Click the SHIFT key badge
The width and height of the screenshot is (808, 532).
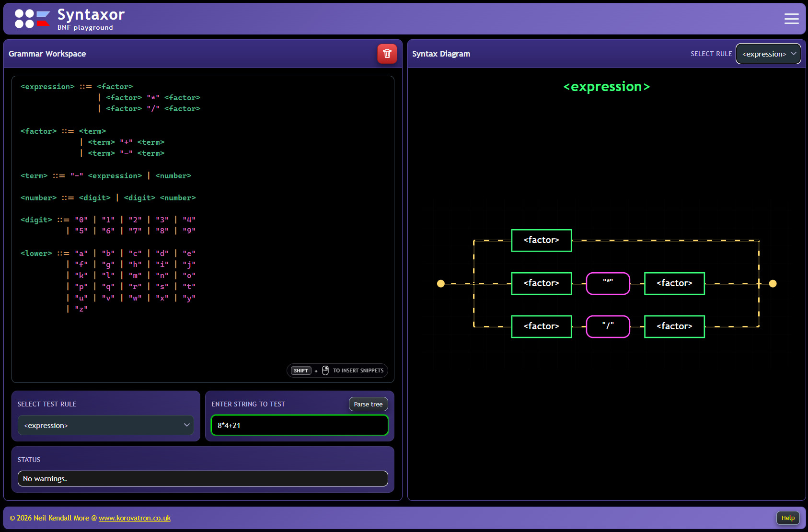pos(301,370)
